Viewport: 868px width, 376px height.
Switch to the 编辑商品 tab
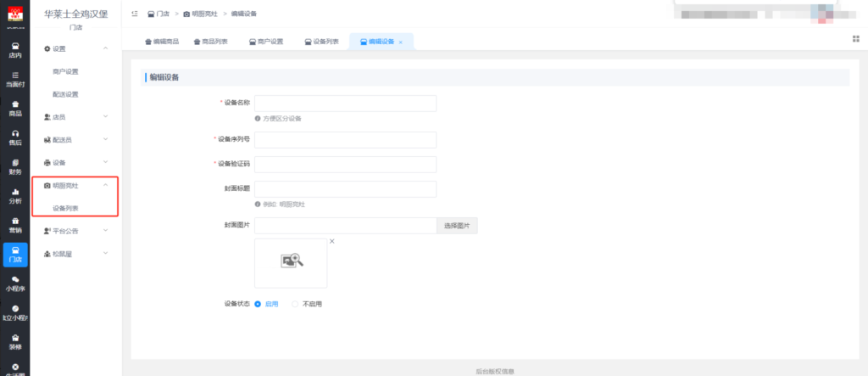[x=162, y=42]
